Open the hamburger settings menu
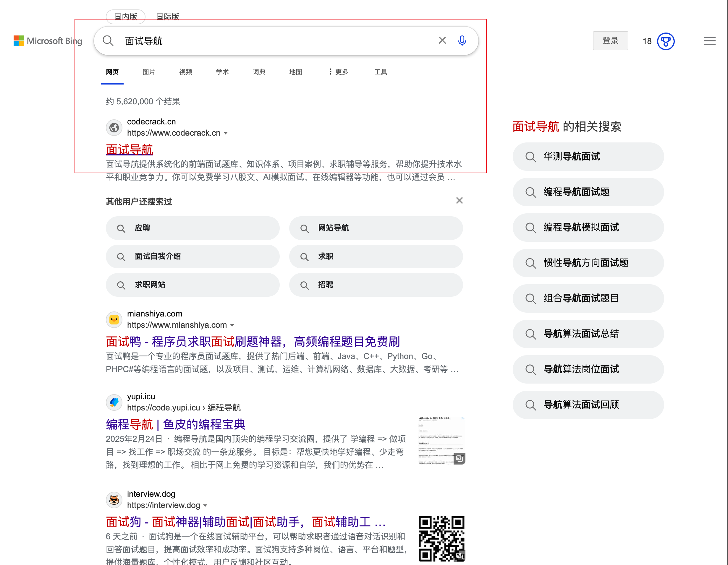Image resolution: width=728 pixels, height=565 pixels. (x=709, y=41)
